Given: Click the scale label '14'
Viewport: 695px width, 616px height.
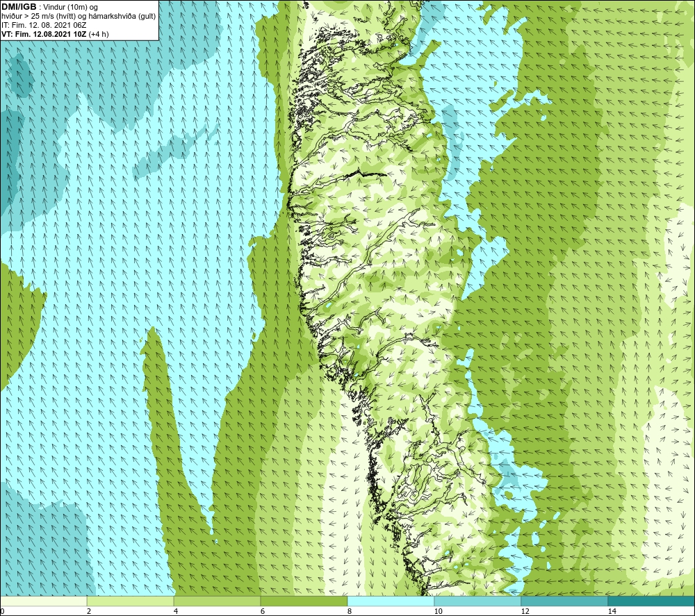Looking at the screenshot, I should pos(612,612).
